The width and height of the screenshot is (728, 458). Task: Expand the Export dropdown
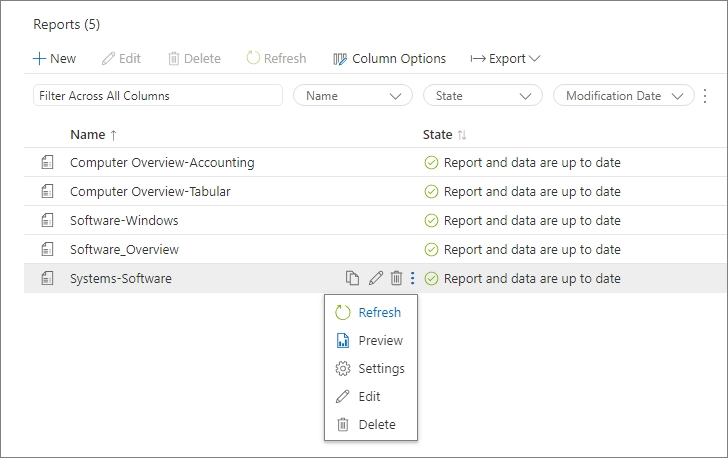pos(505,58)
